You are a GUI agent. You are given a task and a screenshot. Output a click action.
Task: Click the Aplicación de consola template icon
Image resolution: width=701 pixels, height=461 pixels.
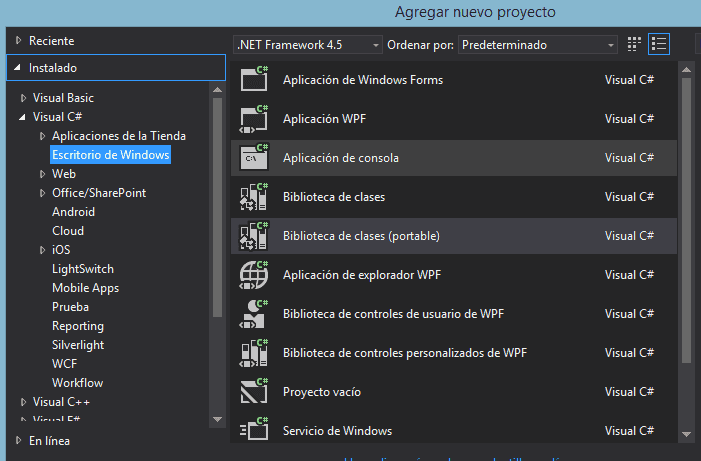coord(254,157)
